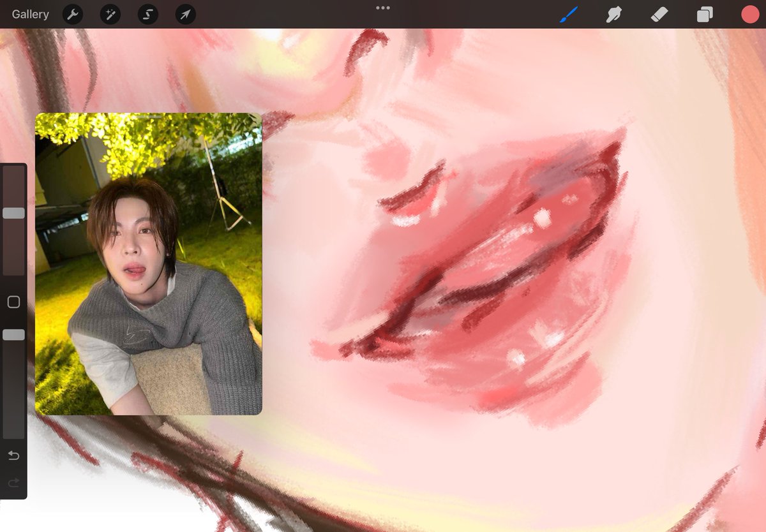Image resolution: width=766 pixels, height=532 pixels.
Task: Tap the square modify button in sidebar
Action: (x=13, y=302)
